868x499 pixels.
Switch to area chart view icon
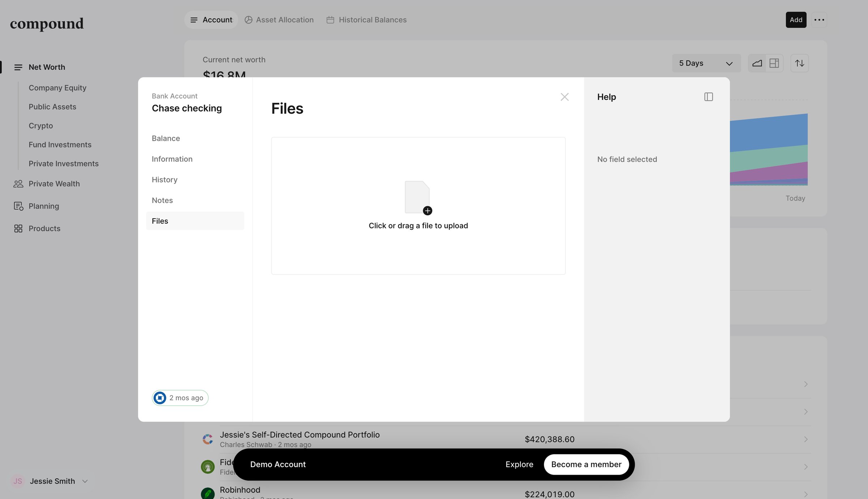(757, 63)
